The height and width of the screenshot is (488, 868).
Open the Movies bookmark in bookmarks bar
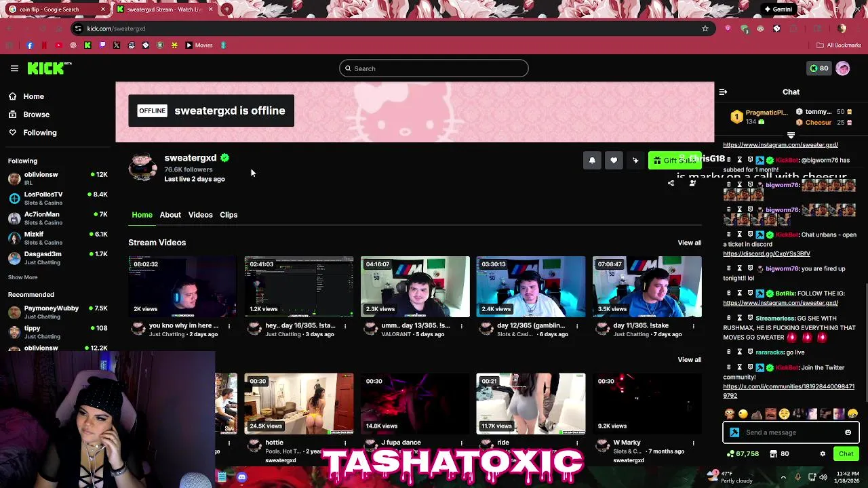coord(199,45)
